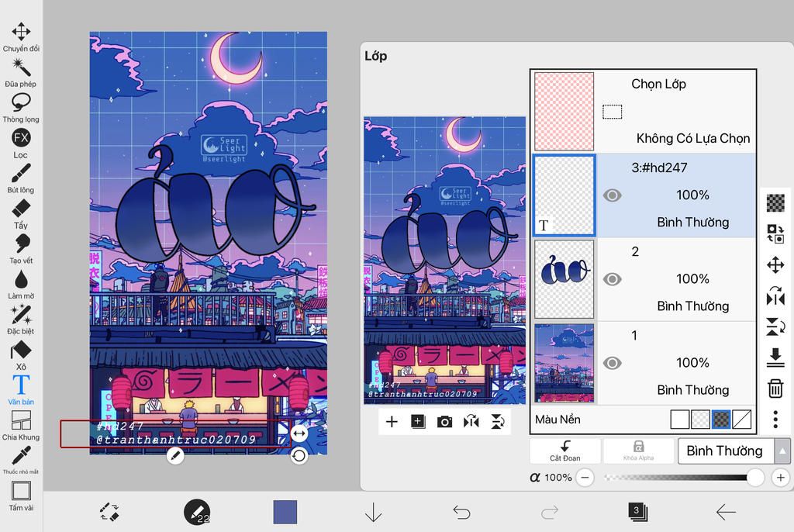Viewport: 794px width, 532px height.
Task: Select the 3:#hd247 text layer thumbnail
Action: pos(564,195)
